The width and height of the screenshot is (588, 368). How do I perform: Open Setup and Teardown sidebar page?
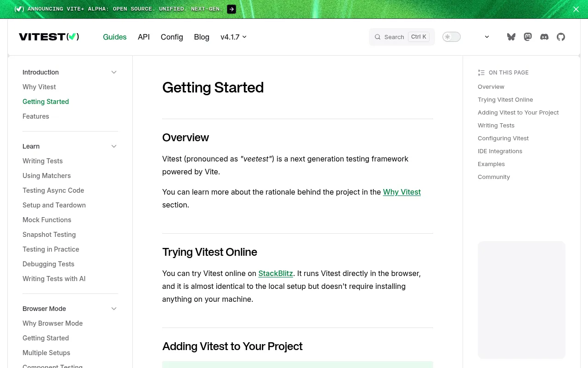54,205
